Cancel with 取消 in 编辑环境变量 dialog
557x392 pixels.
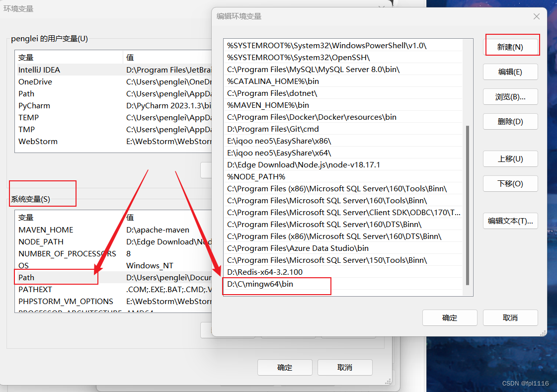(x=510, y=318)
